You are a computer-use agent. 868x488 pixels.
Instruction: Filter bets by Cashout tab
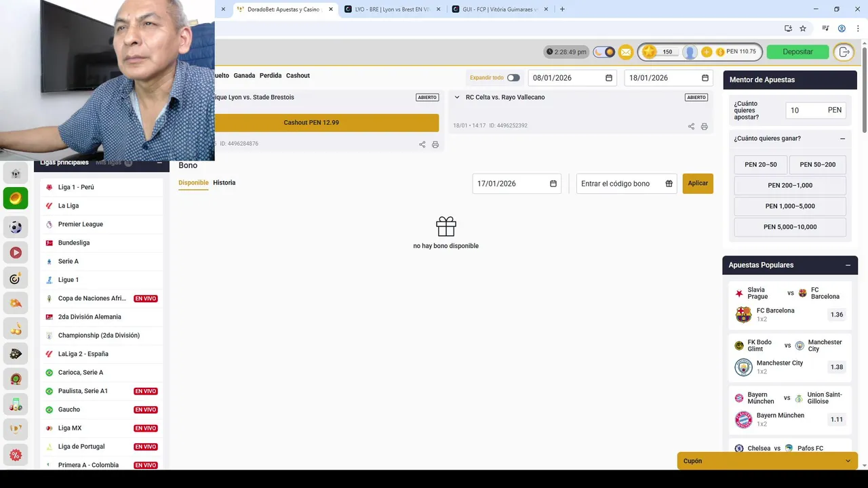(x=298, y=76)
